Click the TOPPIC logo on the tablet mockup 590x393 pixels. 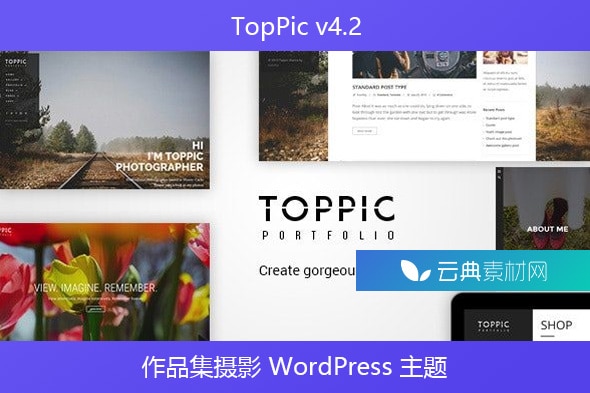[493, 326]
